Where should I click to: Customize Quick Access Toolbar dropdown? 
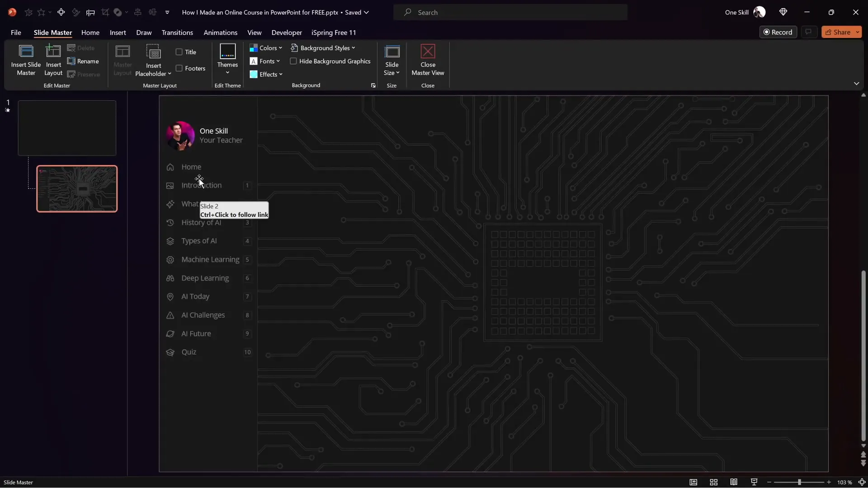pos(167,12)
